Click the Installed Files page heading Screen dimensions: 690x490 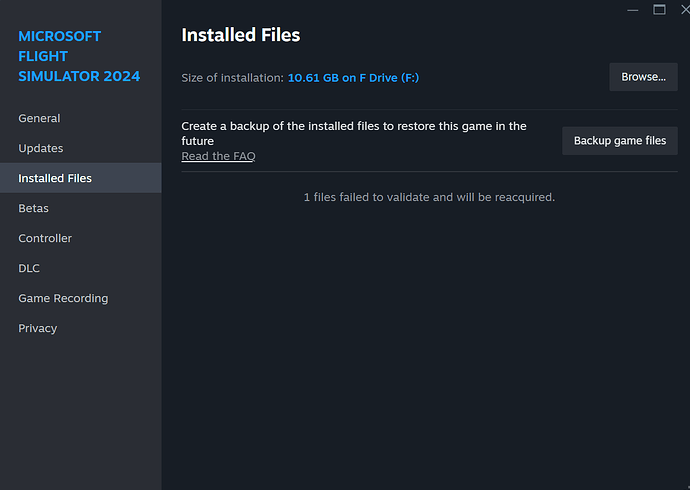click(x=240, y=35)
